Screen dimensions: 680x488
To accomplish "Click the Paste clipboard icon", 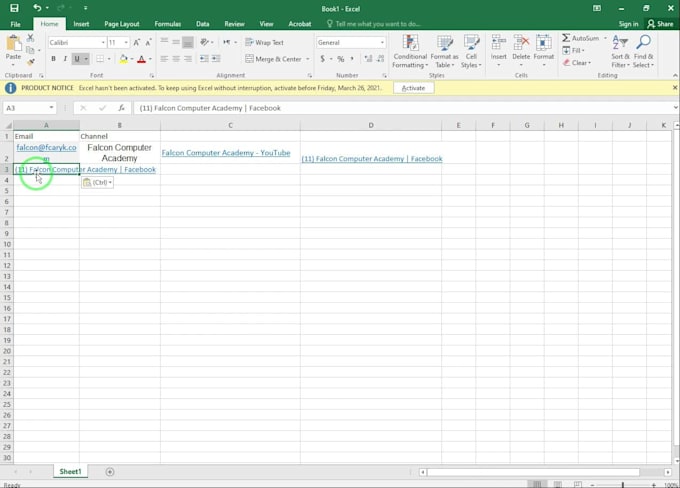I will [13, 43].
